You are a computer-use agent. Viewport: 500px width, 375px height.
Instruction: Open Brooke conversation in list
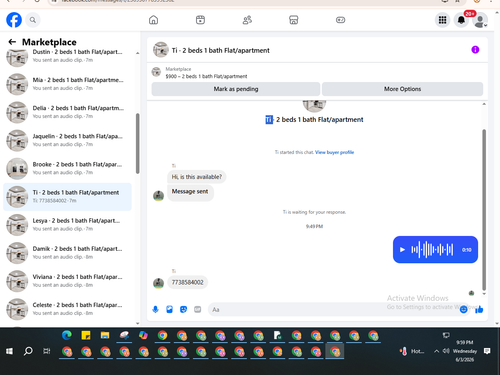coord(68,168)
